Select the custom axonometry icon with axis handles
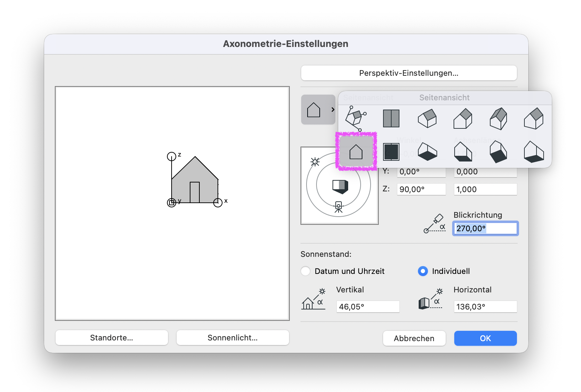The height and width of the screenshot is (392, 581). click(x=356, y=118)
